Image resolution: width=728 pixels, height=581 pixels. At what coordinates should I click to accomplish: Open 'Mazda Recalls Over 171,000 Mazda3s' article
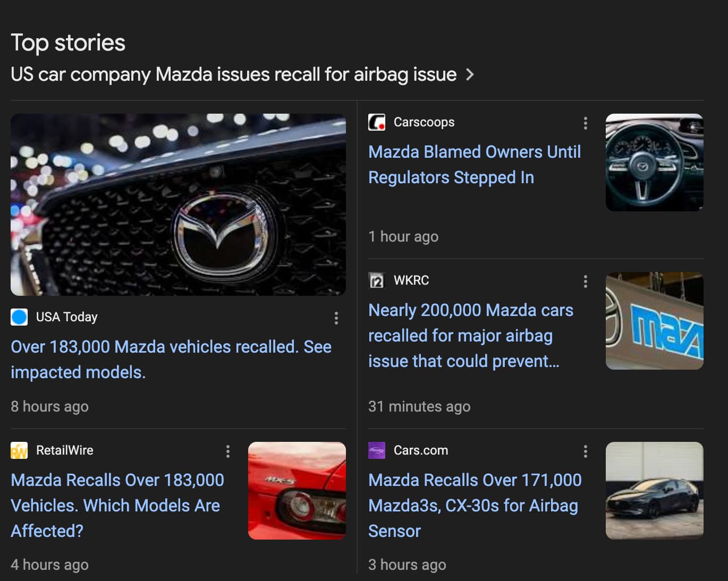tap(475, 506)
